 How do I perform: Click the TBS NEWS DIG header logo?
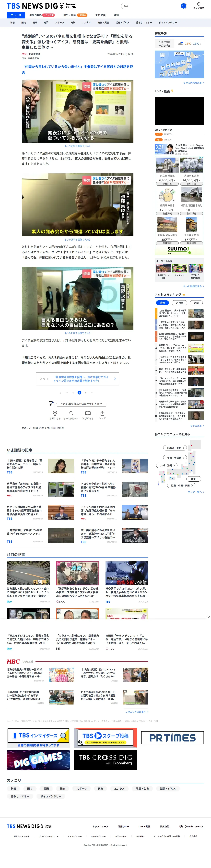pos(41,6)
